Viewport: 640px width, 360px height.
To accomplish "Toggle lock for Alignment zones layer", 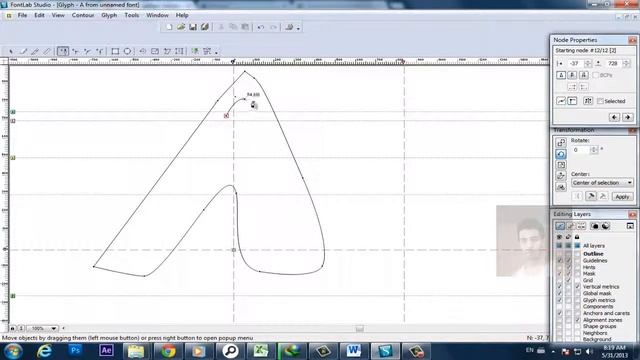I will click(x=577, y=320).
